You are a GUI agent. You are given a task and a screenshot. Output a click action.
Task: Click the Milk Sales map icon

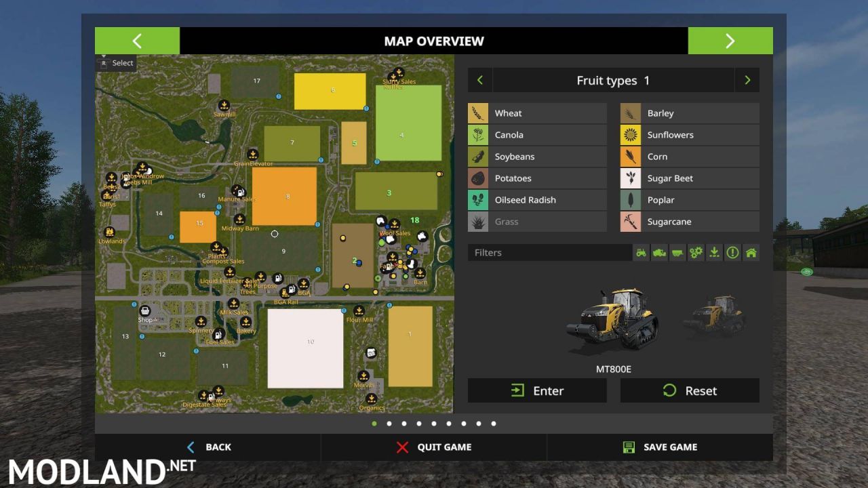click(x=234, y=304)
